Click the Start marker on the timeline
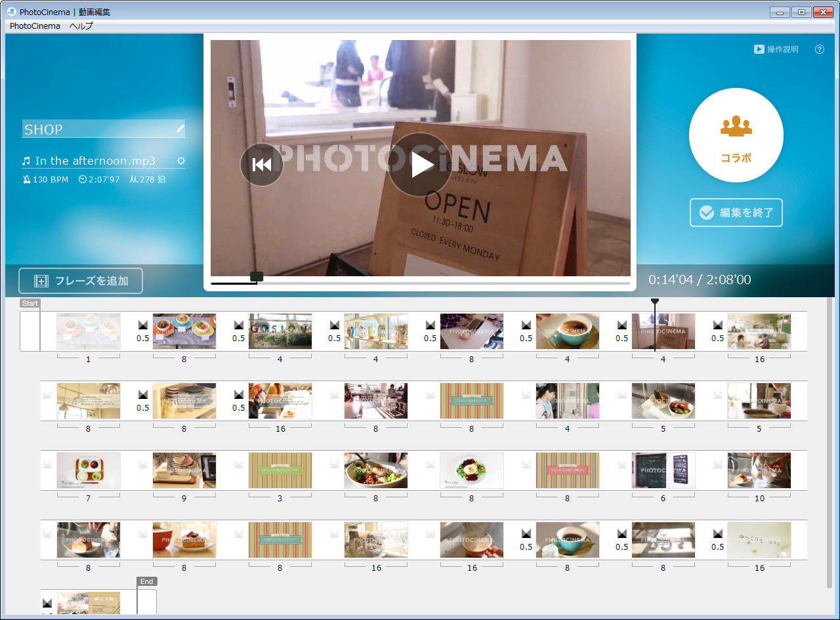 coord(30,303)
